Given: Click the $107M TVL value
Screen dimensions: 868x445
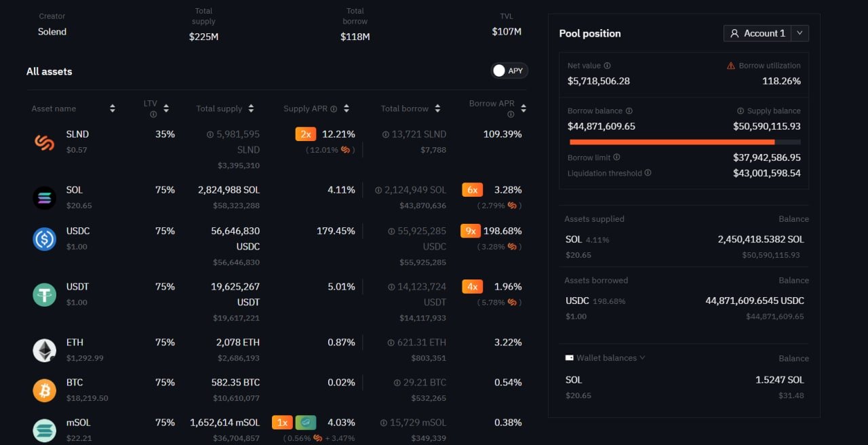Looking at the screenshot, I should coord(507,32).
